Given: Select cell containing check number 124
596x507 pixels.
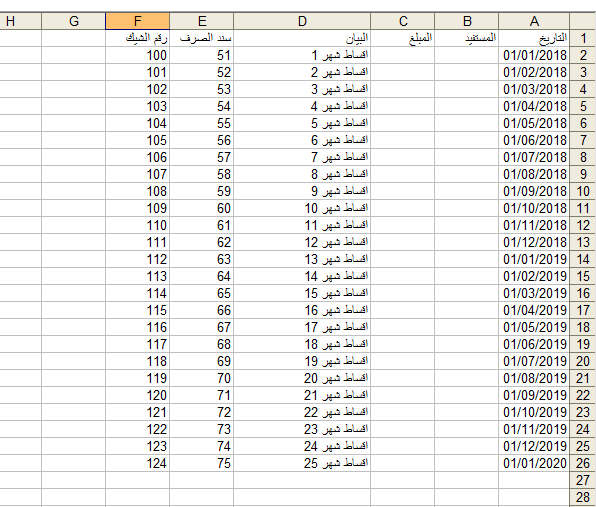Looking at the screenshot, I should (x=138, y=463).
